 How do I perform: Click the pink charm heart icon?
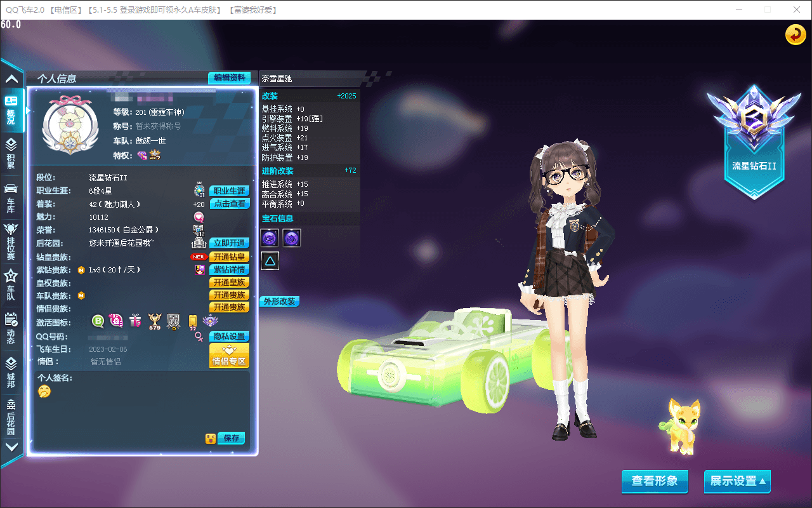(x=199, y=217)
